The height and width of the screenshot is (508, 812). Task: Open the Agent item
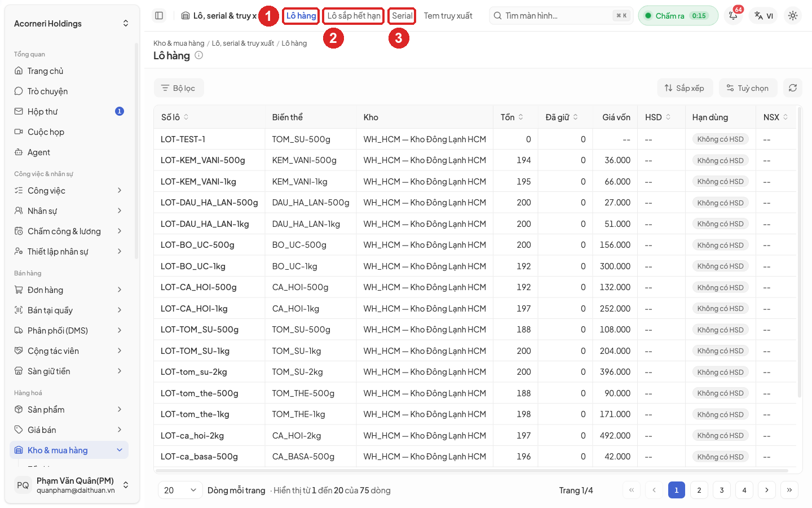(70, 152)
